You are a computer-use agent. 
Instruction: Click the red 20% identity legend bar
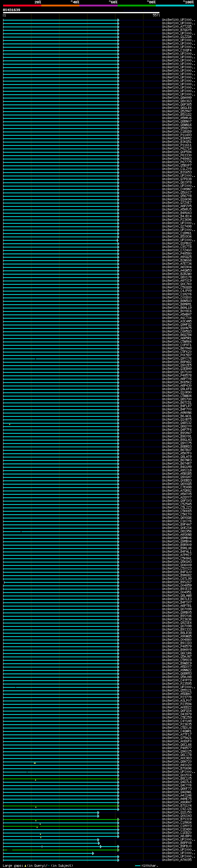22,6
